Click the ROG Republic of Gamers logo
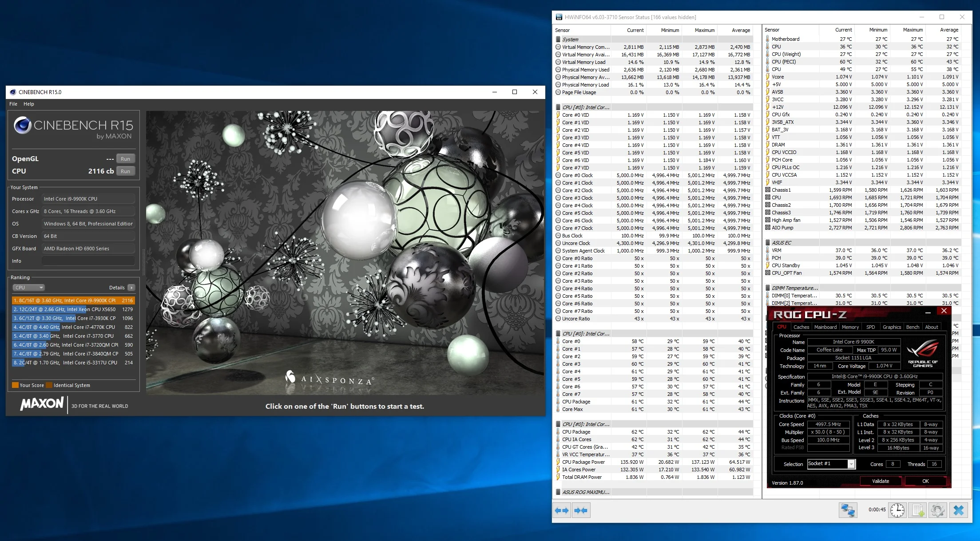The width and height of the screenshot is (980, 541). point(923,353)
